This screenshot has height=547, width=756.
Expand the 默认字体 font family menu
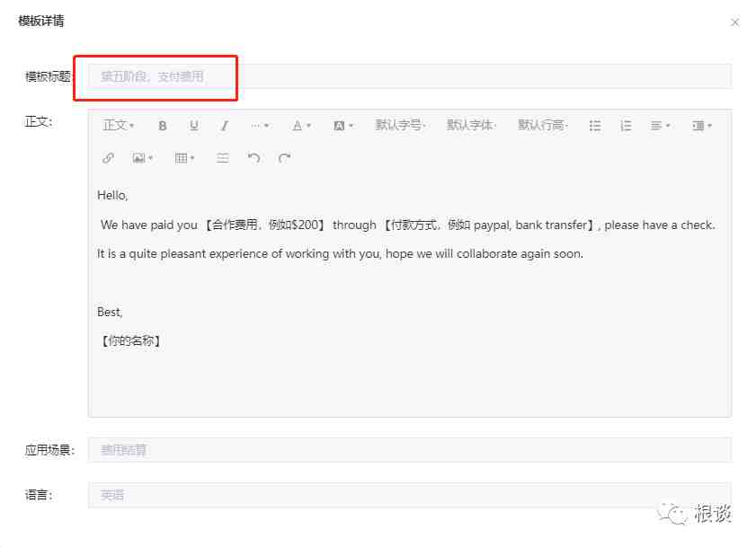(x=472, y=126)
